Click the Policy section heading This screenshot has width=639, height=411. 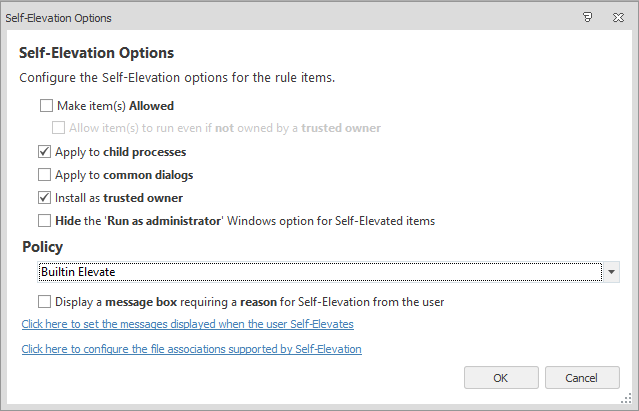coord(43,247)
